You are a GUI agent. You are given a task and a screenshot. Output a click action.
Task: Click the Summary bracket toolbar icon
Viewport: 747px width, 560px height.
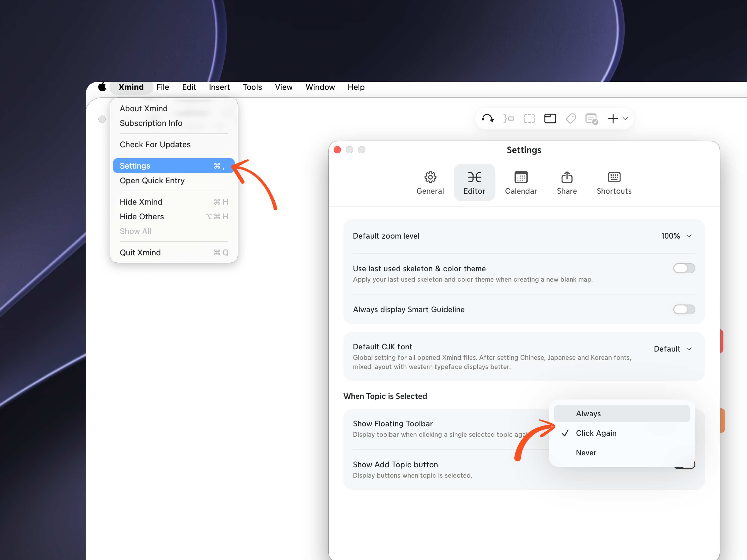pyautogui.click(x=509, y=118)
